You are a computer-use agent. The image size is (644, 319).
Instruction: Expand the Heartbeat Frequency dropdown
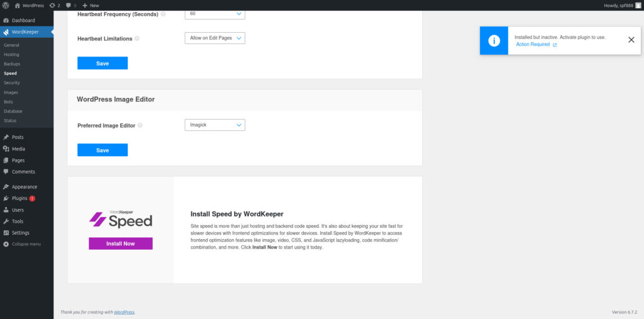tap(214, 14)
